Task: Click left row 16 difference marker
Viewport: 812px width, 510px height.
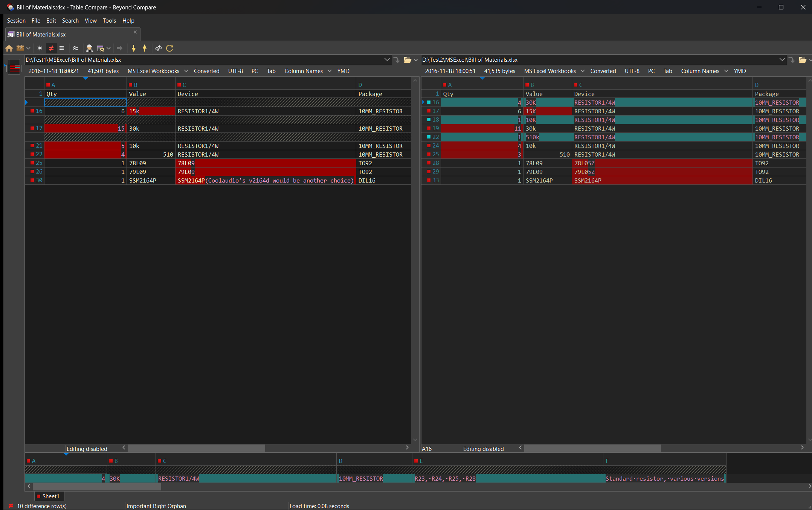Action: point(32,111)
